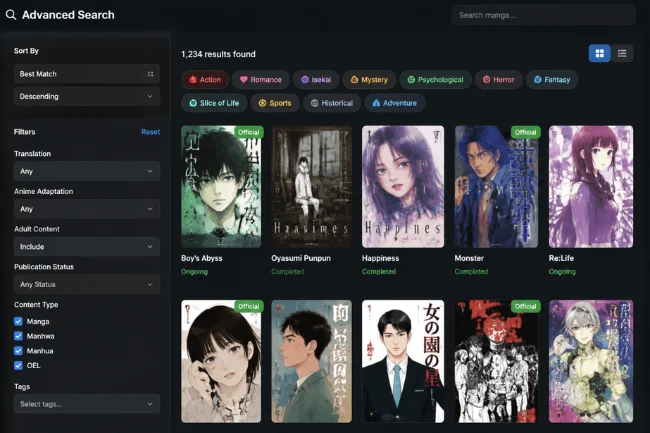Viewport: 650px width, 433px height.
Task: Open the Anime Adaptation dropdown
Action: click(x=87, y=209)
